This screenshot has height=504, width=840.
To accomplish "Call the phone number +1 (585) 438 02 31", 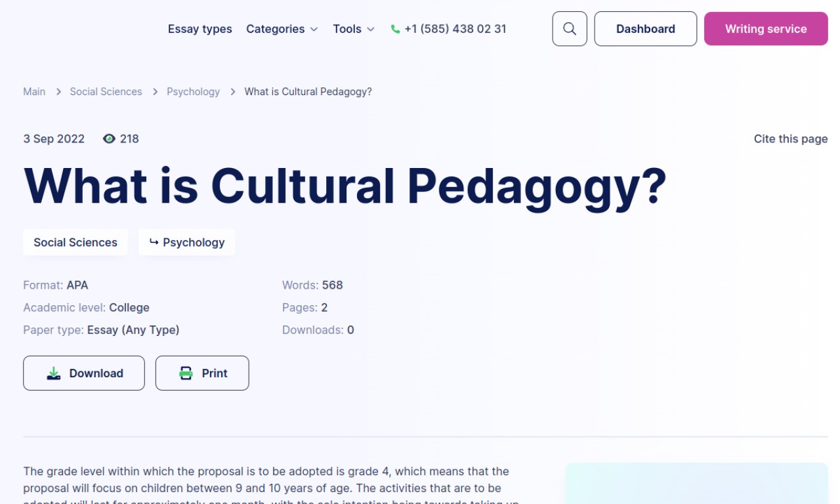I will [x=455, y=29].
